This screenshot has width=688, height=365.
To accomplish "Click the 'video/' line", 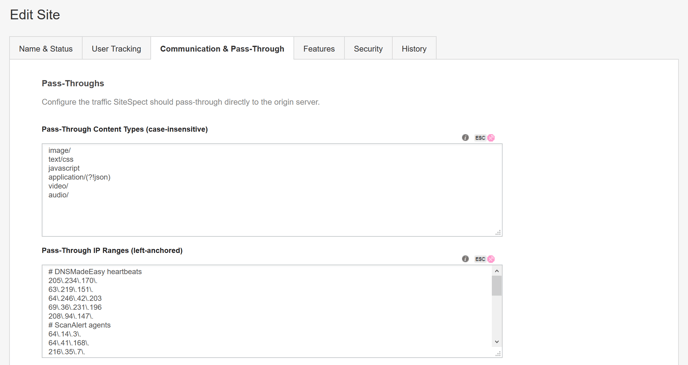I will (58, 186).
